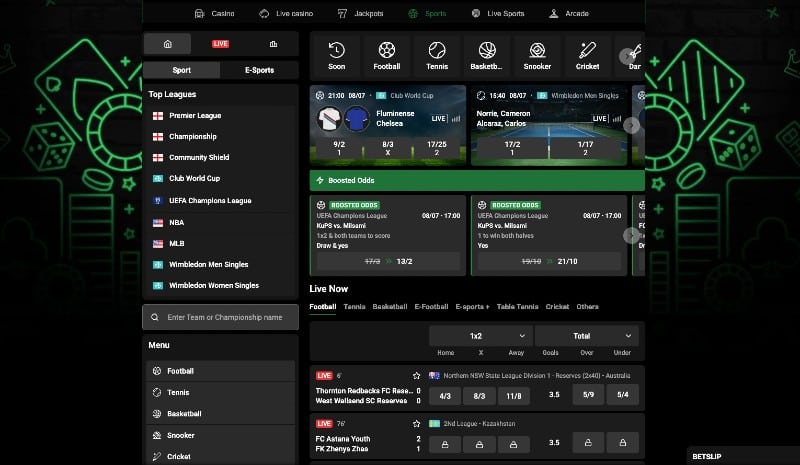
Task: Switch Live Now to Basketball tab
Action: (x=390, y=307)
